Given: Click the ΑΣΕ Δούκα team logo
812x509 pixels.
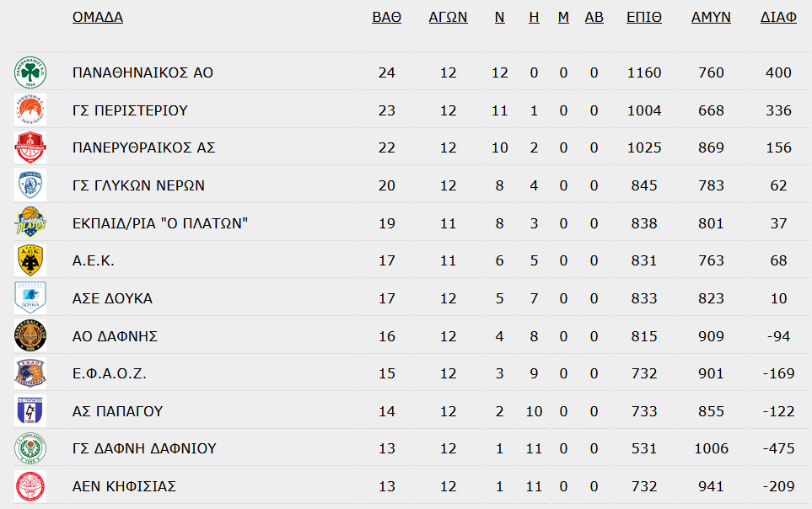Looking at the screenshot, I should point(30,297).
